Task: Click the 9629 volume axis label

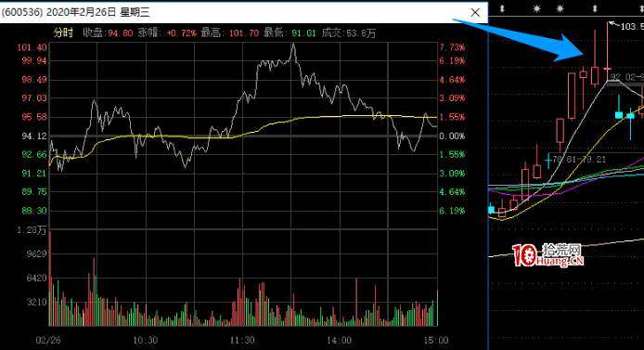Action: tap(36, 253)
